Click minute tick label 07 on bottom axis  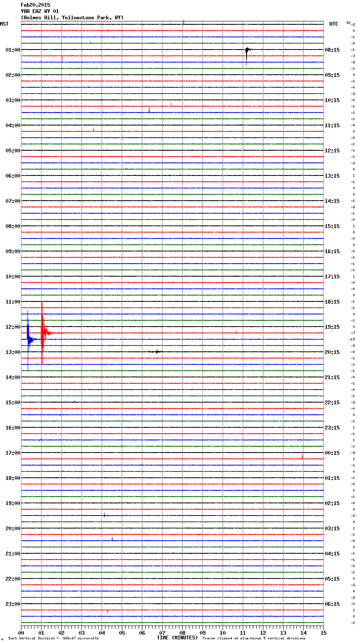[x=162, y=633]
